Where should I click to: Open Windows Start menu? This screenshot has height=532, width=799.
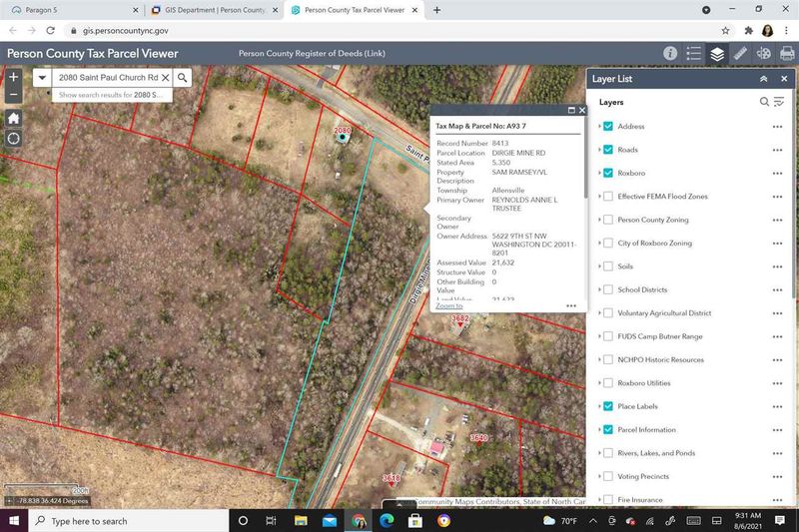coord(14,521)
